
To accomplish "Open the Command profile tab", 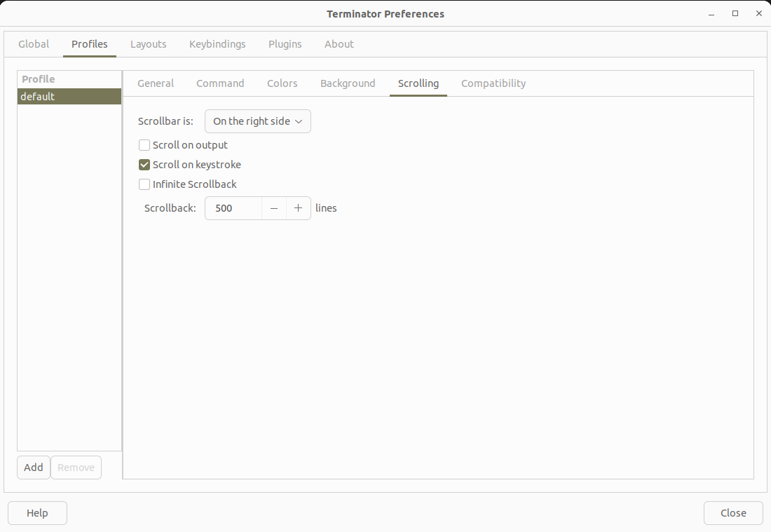I will (x=220, y=83).
